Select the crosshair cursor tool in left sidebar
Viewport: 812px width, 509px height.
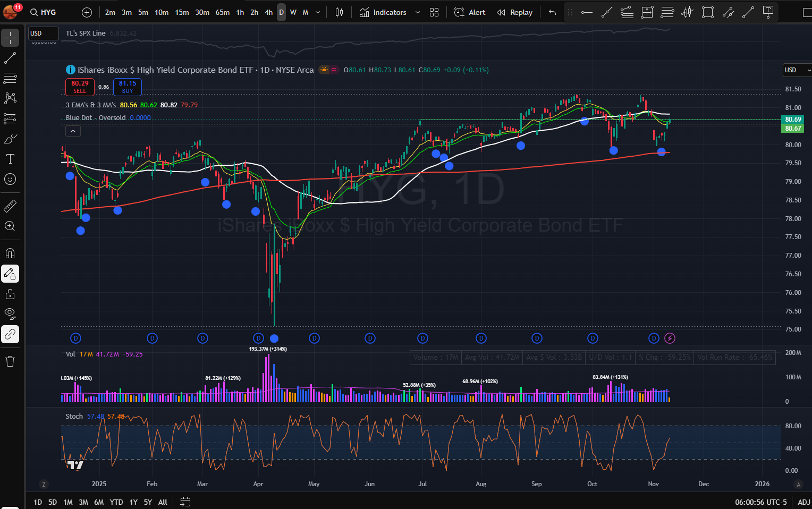coord(10,38)
